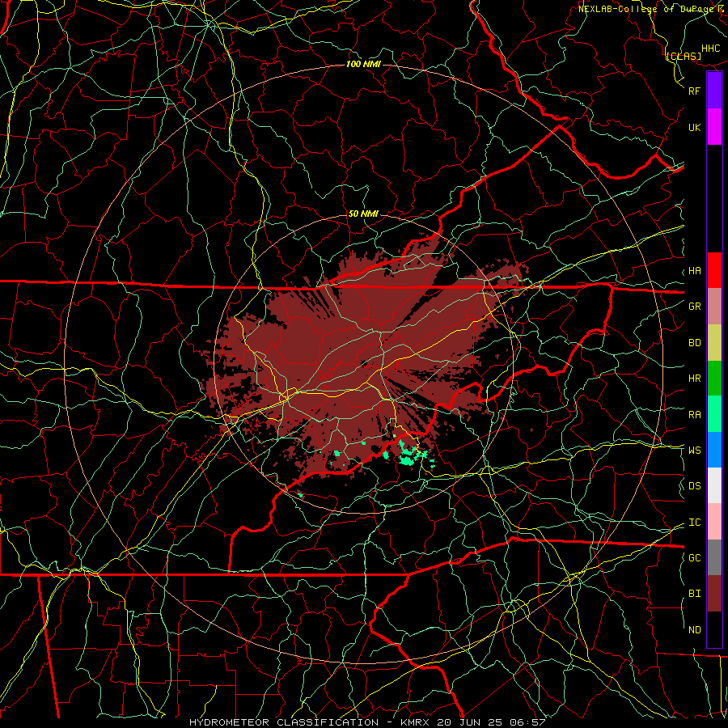Click the 'GR' legend label
This screenshot has width=728, height=728.
pos(694,307)
